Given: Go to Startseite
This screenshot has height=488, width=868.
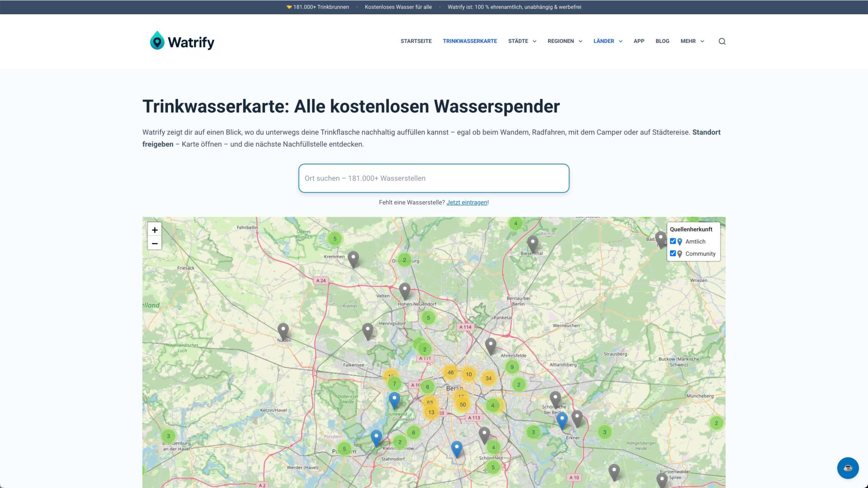Looking at the screenshot, I should click(x=416, y=41).
